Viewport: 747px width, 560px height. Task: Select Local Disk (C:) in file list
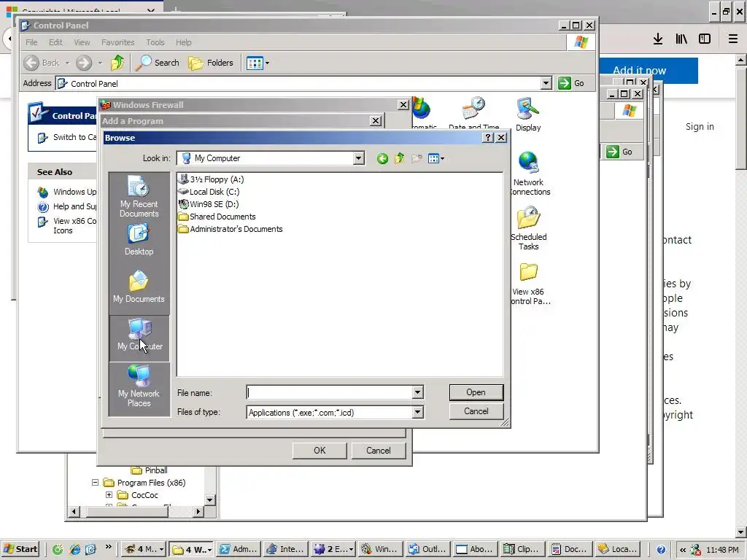click(x=209, y=192)
